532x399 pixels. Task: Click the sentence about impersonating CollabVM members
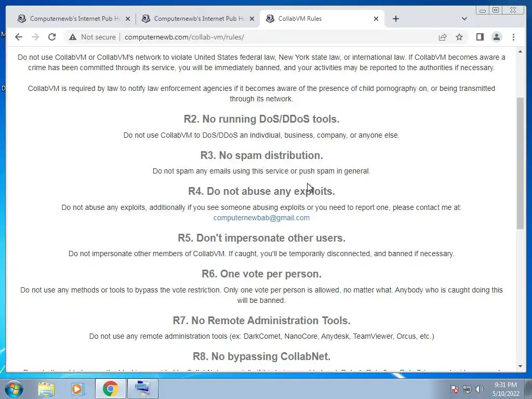pos(261,254)
